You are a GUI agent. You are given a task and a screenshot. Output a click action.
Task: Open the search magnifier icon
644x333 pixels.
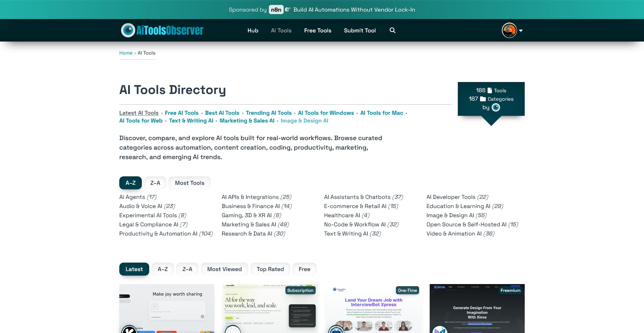tap(392, 30)
